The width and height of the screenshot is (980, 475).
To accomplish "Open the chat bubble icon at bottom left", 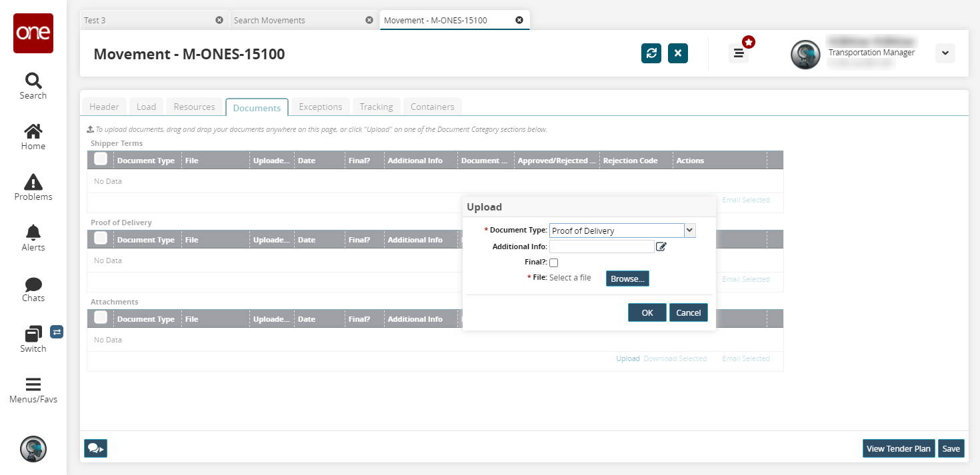I will [x=95, y=448].
